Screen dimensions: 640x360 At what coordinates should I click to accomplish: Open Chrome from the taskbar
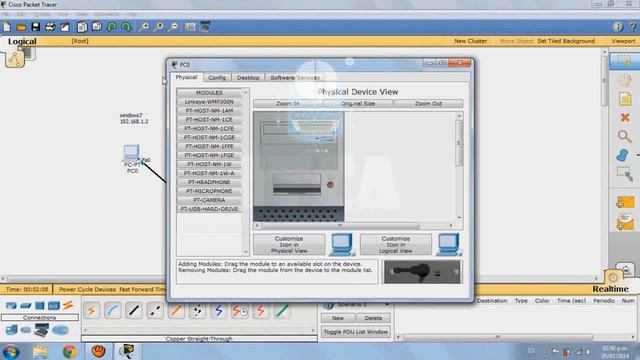[69, 351]
